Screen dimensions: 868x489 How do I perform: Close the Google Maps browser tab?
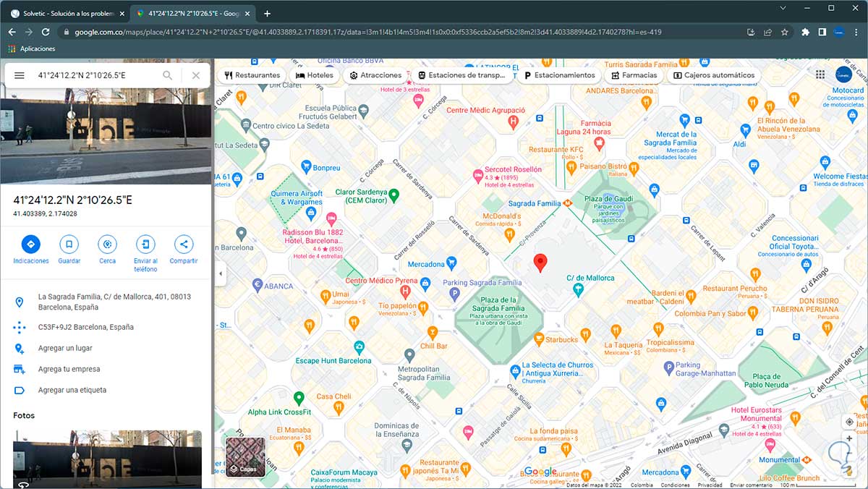click(248, 13)
